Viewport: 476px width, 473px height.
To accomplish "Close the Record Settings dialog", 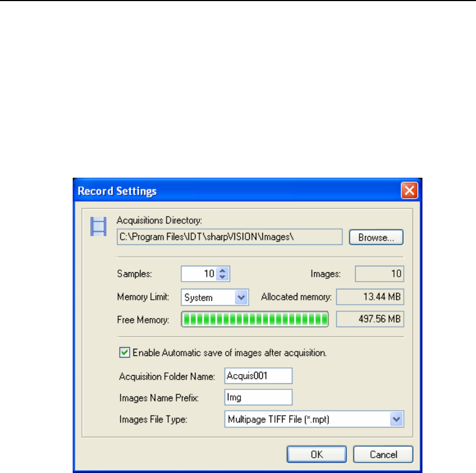I will 410,191.
